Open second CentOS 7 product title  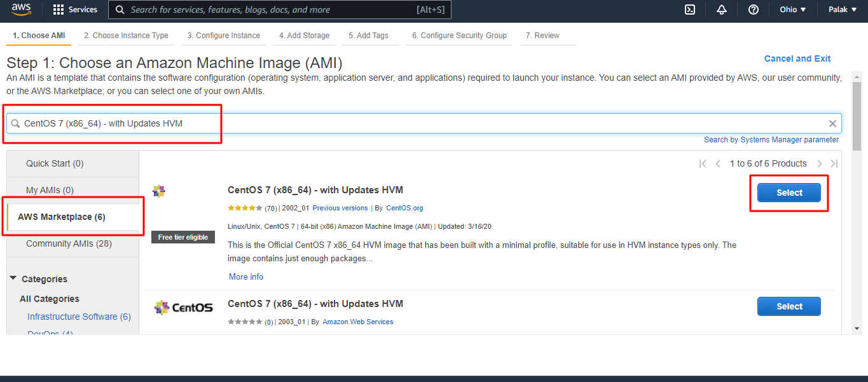pyautogui.click(x=315, y=304)
